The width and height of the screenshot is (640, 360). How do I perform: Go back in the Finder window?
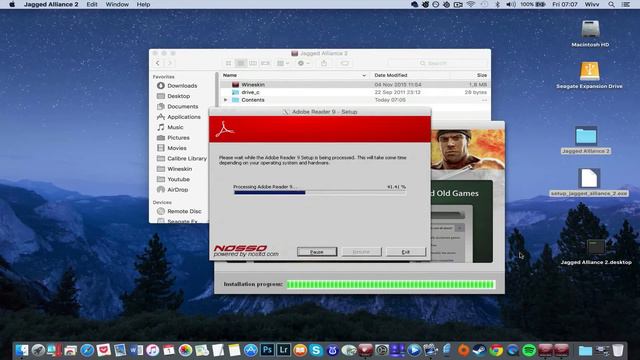158,63
